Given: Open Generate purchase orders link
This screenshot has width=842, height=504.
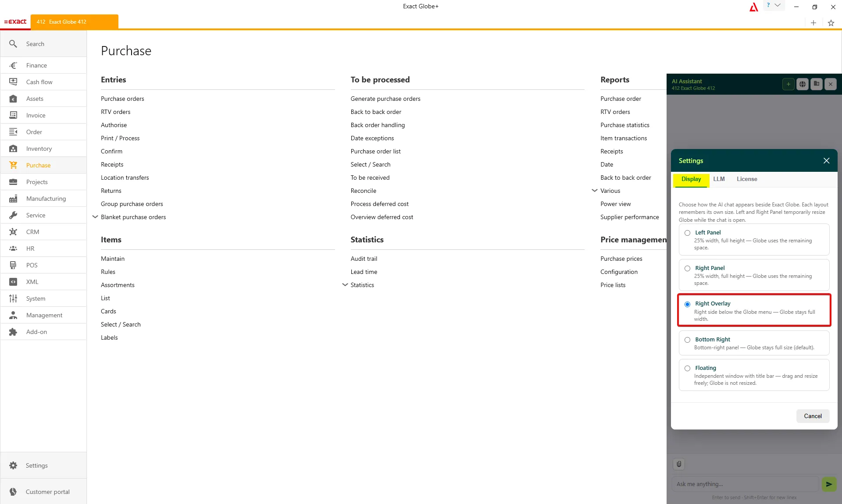Looking at the screenshot, I should 385,99.
